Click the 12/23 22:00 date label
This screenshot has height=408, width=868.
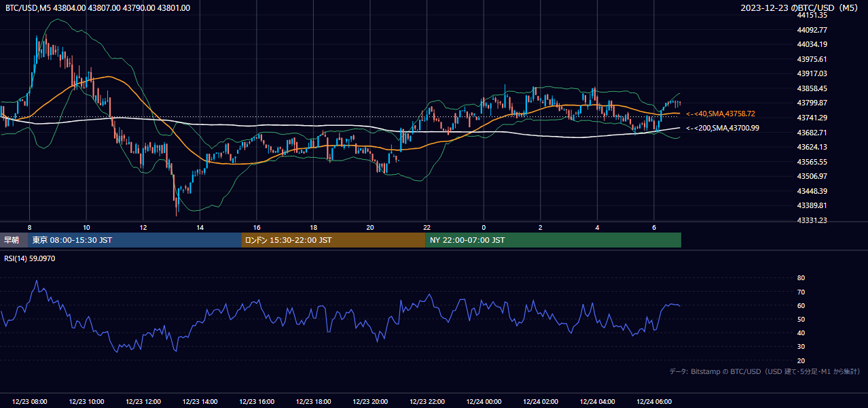tap(427, 402)
